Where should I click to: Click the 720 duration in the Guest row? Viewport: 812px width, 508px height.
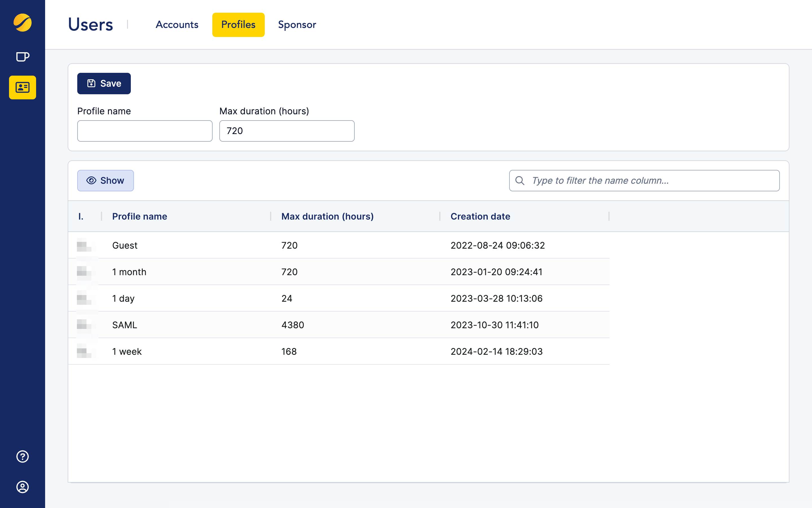[x=289, y=245]
